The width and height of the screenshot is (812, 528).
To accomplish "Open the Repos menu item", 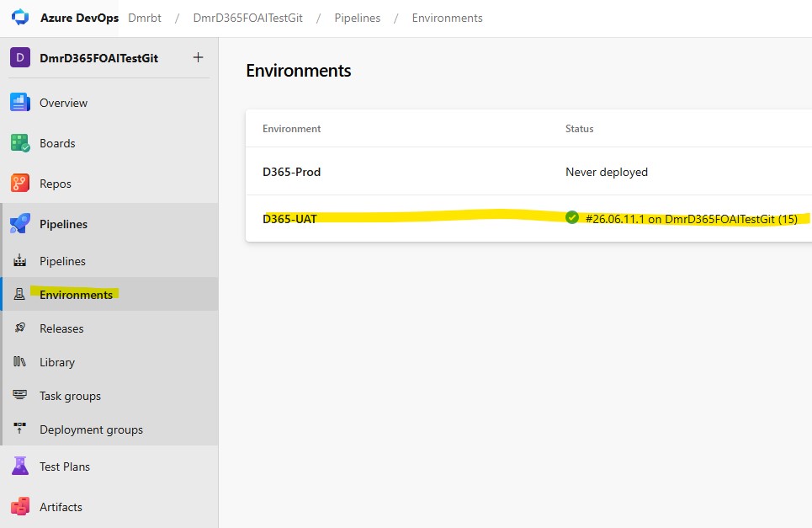I will coord(56,184).
